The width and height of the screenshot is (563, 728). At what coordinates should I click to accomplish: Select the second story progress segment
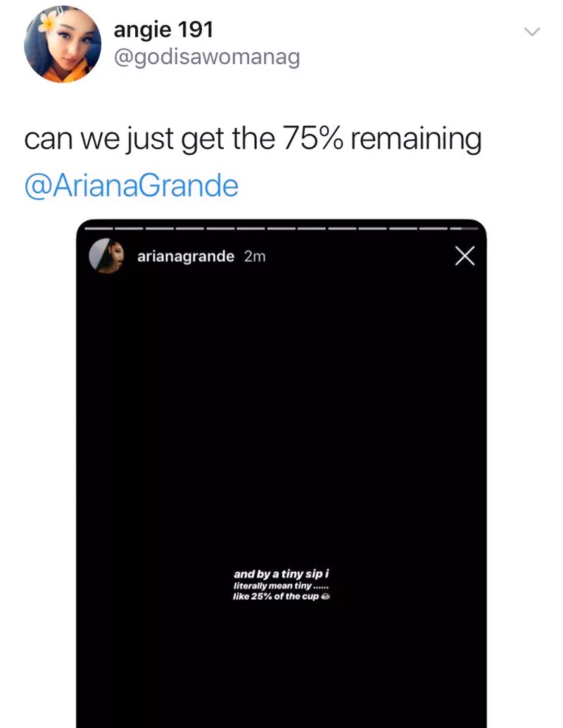tap(129, 228)
